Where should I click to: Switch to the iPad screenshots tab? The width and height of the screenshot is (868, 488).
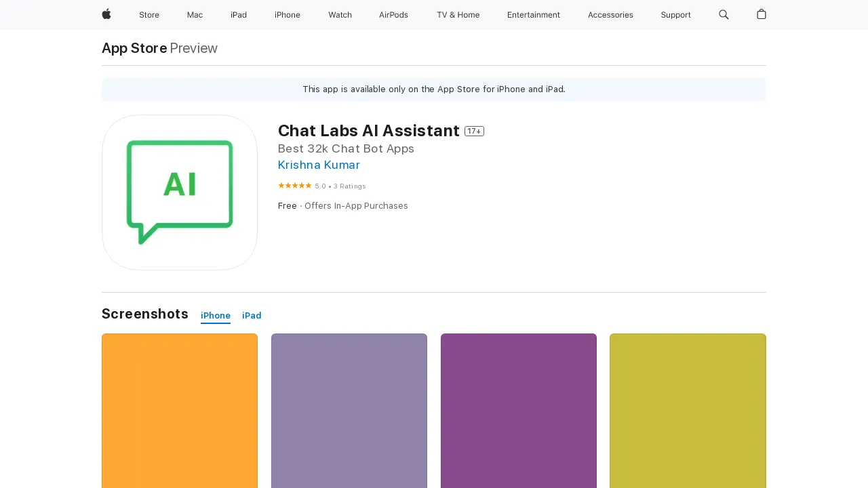pos(252,315)
